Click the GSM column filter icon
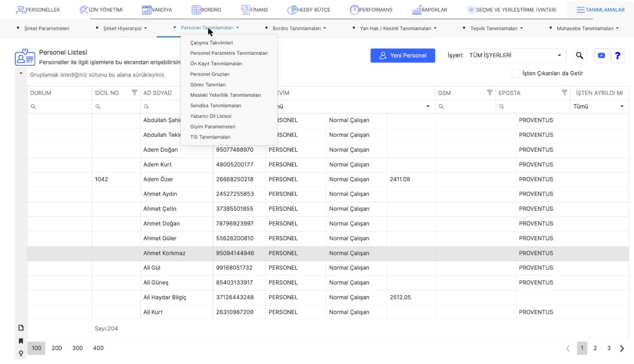This screenshot has height=364, width=634. tap(490, 93)
